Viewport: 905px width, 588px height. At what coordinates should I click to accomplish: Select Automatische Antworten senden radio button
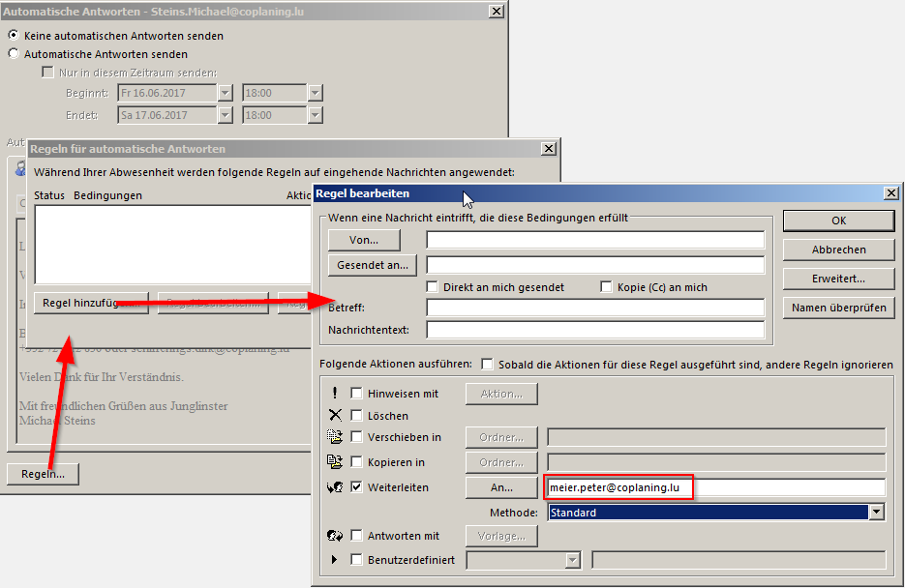pos(14,54)
